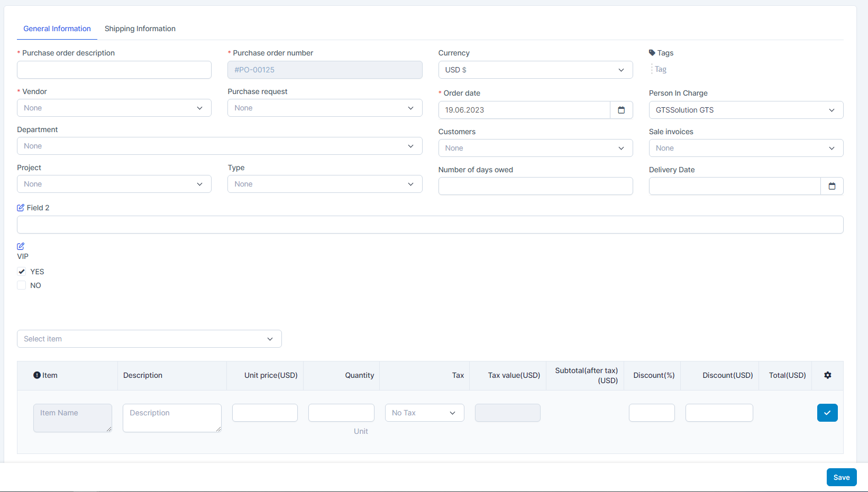Click the edit icon above VIP

[21, 246]
